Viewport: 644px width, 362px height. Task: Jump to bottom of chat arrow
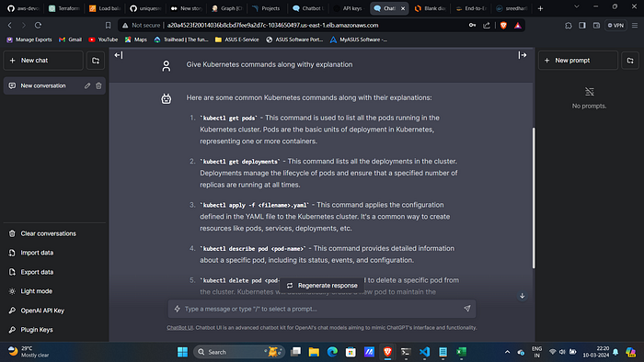522,296
